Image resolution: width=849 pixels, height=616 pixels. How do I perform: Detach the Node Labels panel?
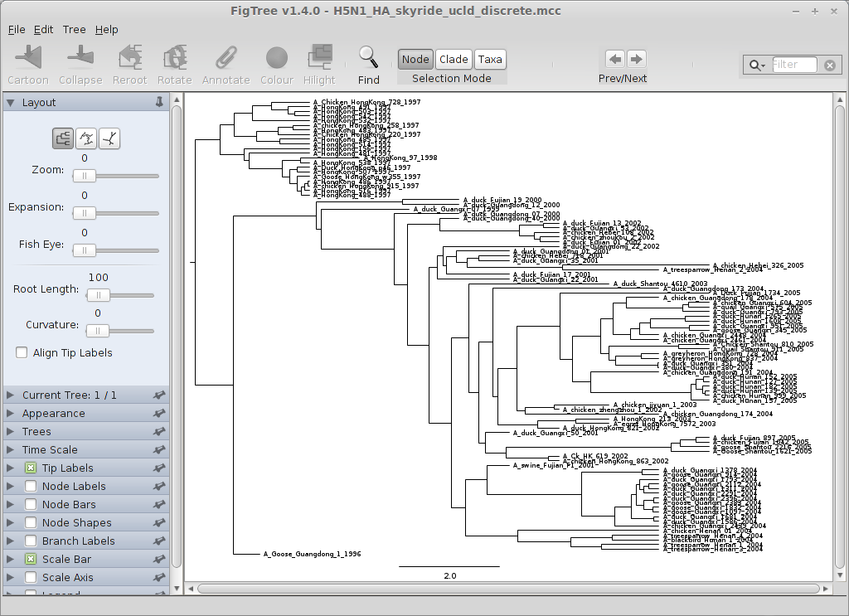(x=158, y=486)
